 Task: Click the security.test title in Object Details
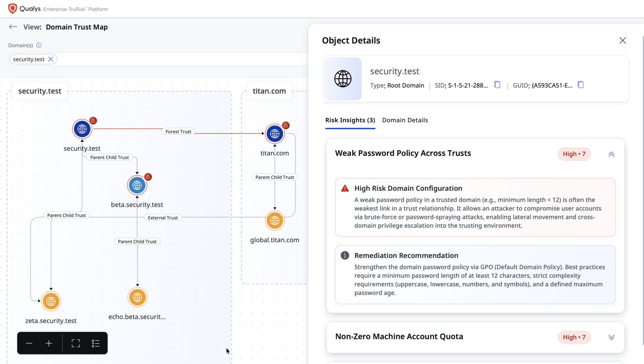[394, 71]
